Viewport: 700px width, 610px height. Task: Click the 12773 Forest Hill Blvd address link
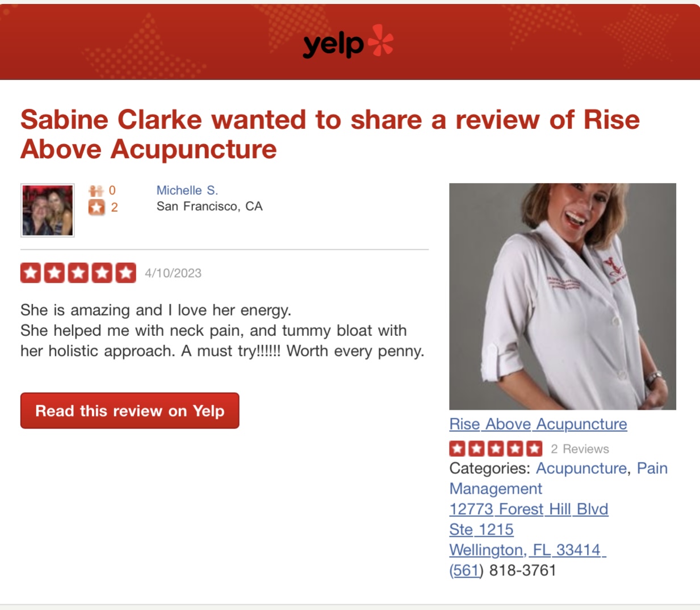[528, 509]
